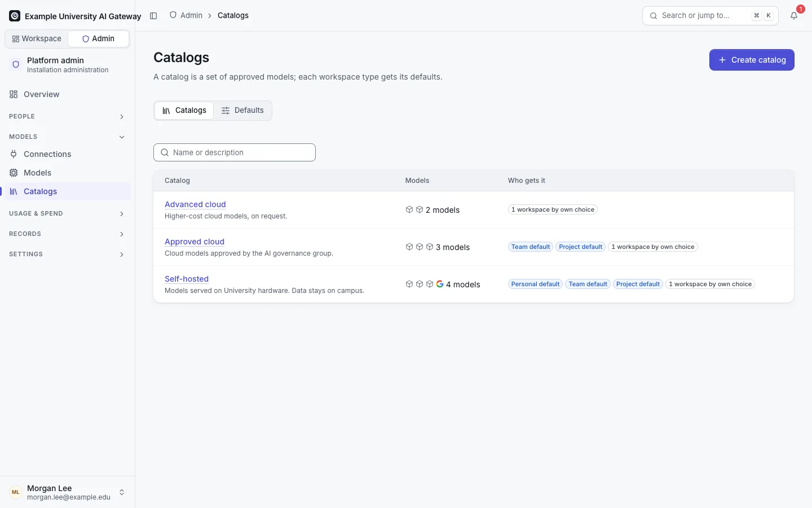The height and width of the screenshot is (508, 812).
Task: Click the Connections plug icon
Action: 14,154
